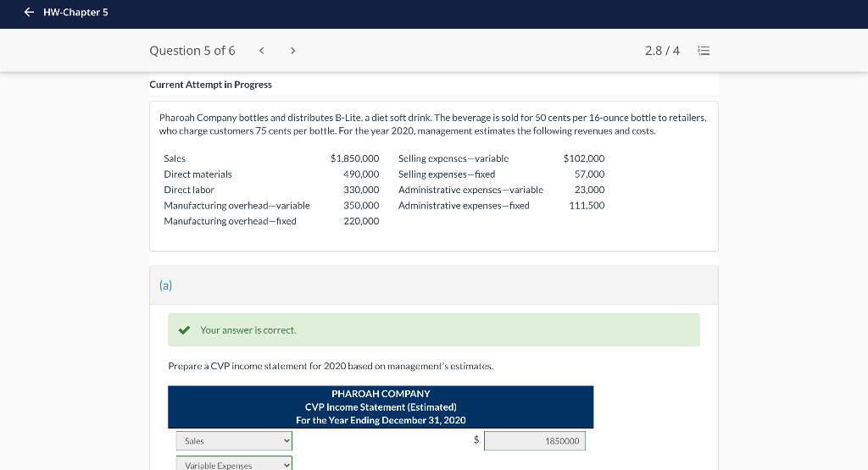This screenshot has height=470, width=868.
Task: Select the 23,000 administrative variable value
Action: coord(590,190)
